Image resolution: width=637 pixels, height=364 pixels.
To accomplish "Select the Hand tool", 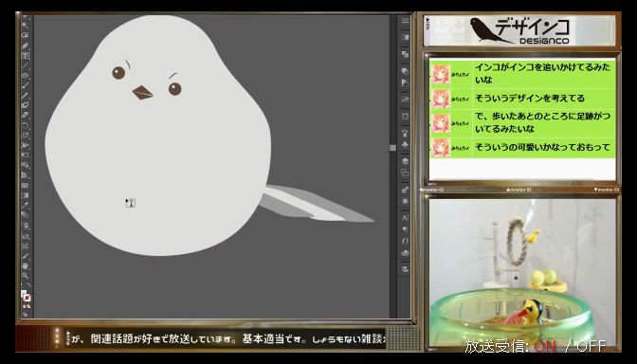I will [x=26, y=266].
